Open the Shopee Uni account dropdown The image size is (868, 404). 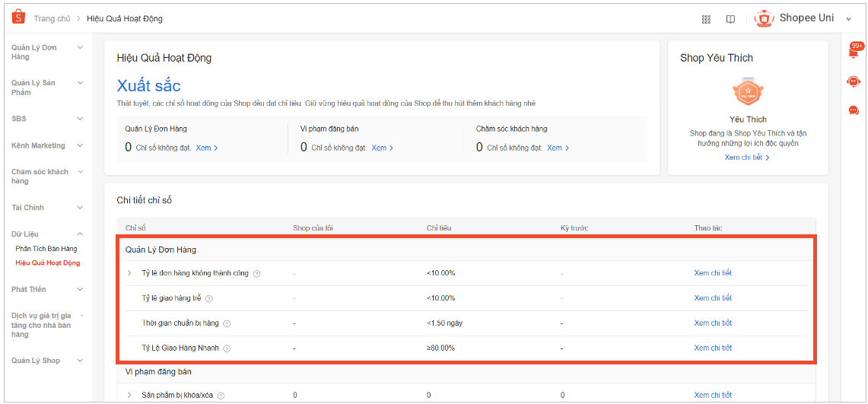click(x=848, y=19)
